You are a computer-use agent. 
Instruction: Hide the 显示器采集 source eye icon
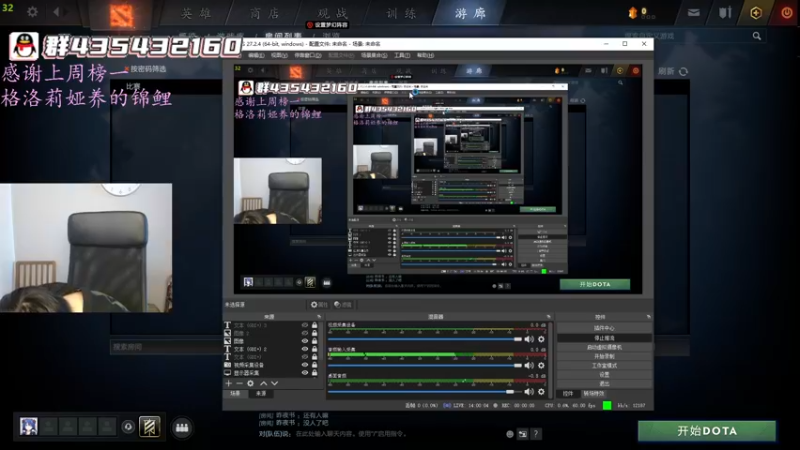click(x=305, y=373)
